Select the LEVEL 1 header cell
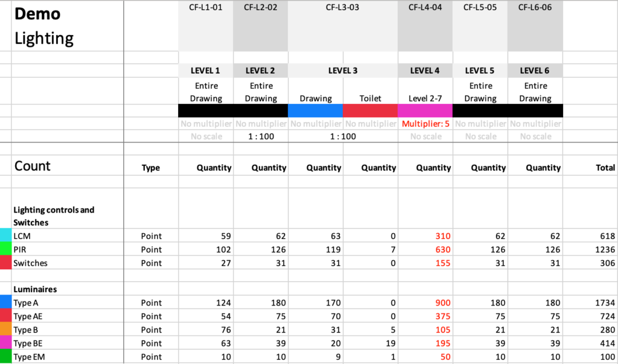Viewport: 618px width, 364px height. pos(206,71)
